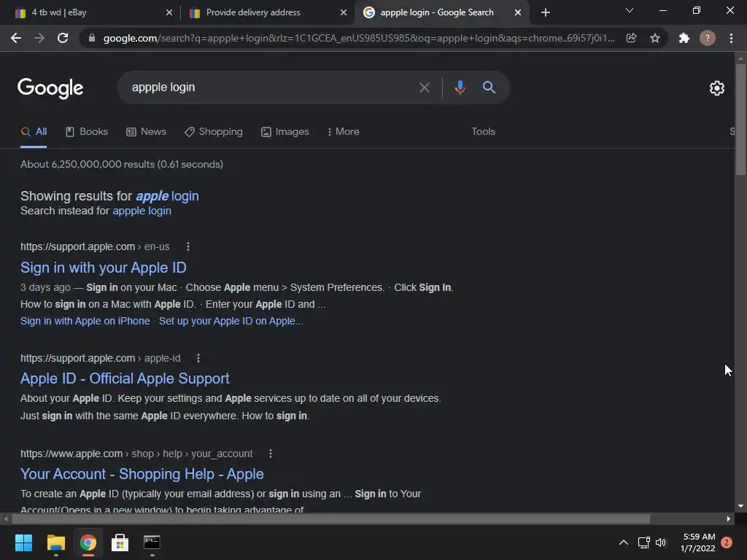This screenshot has width=747, height=560.
Task: Click the forward navigation arrow
Action: [x=39, y=38]
